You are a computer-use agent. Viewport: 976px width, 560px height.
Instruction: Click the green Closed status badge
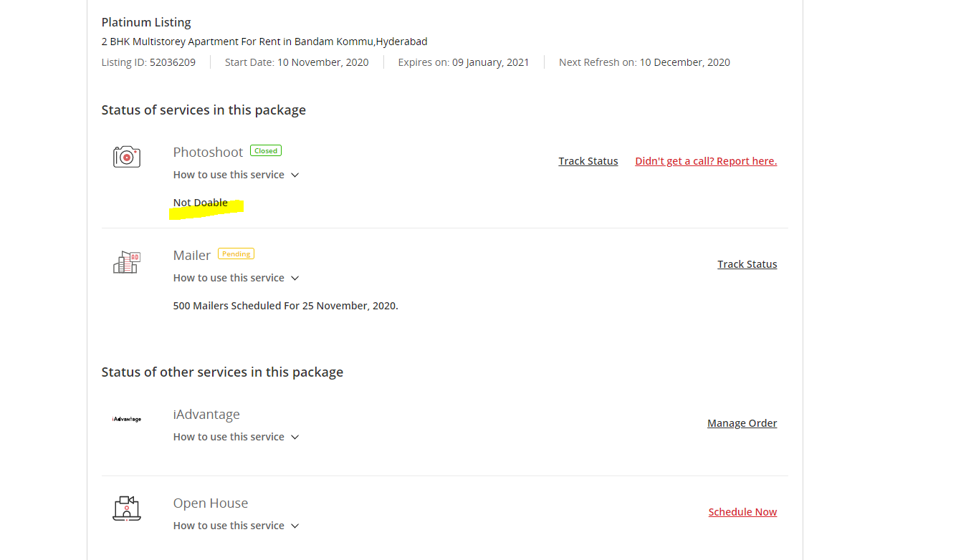click(x=266, y=151)
